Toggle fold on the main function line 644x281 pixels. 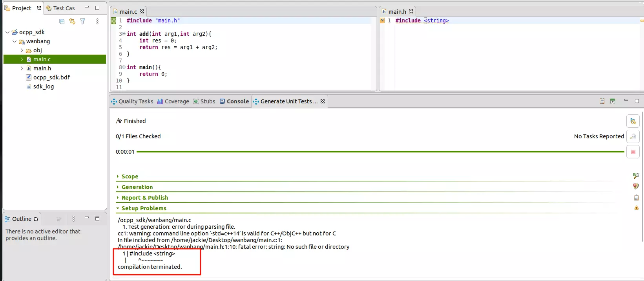(x=124, y=67)
